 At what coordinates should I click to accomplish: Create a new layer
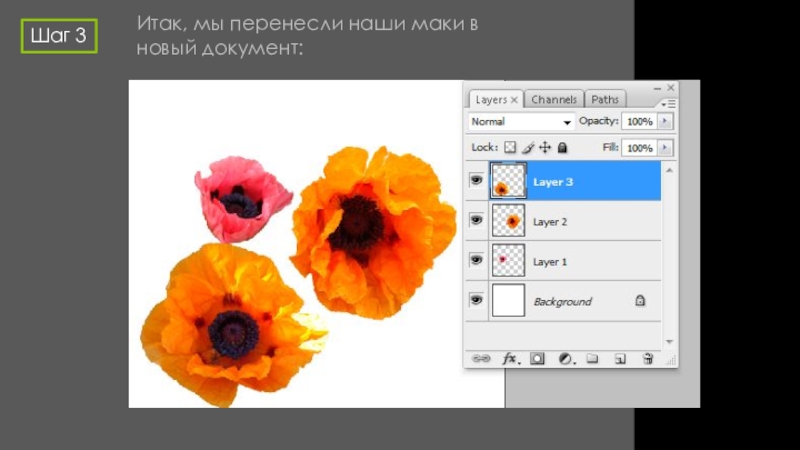(x=620, y=358)
